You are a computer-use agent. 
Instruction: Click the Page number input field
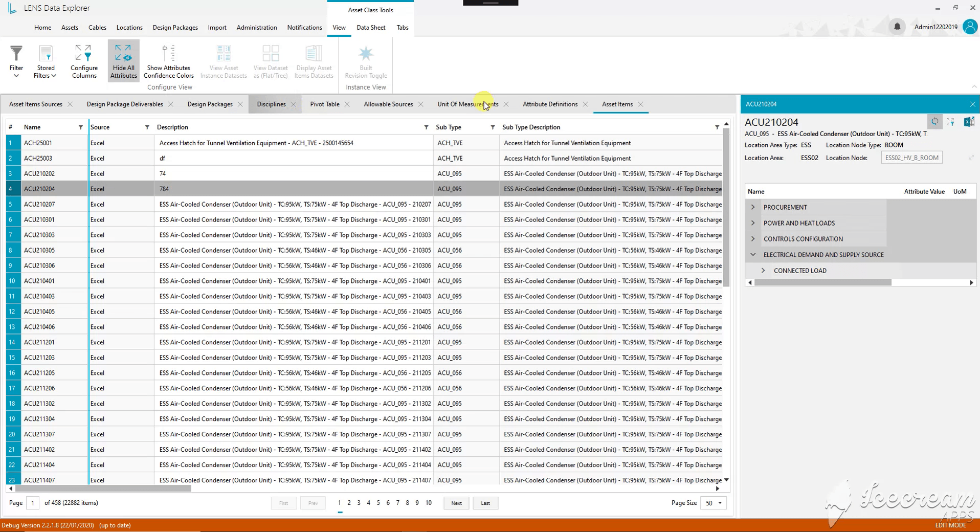33,503
